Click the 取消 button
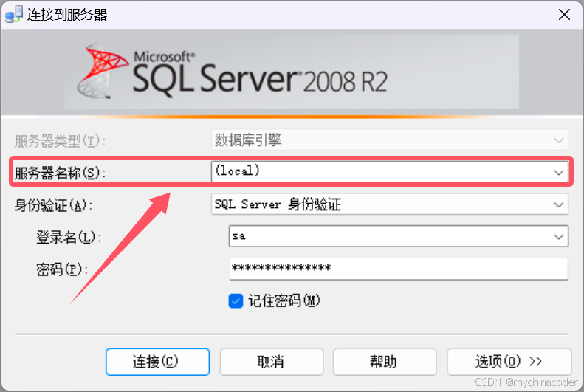The width and height of the screenshot is (584, 392). 272,362
